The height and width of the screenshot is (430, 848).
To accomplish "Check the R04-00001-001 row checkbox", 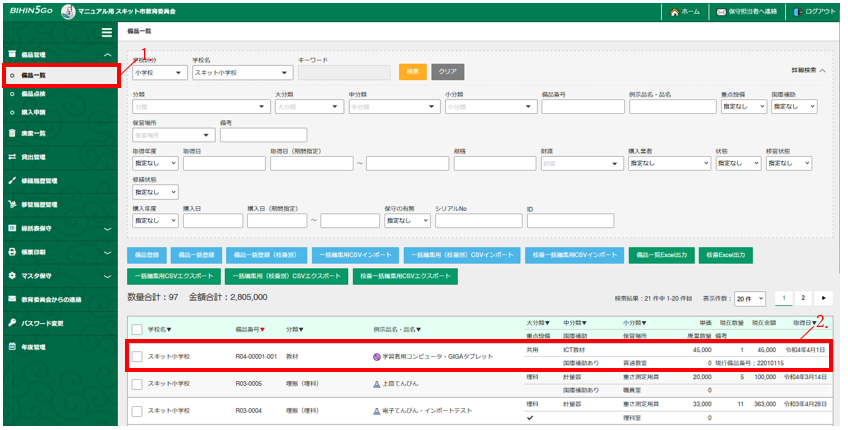I will (x=137, y=356).
